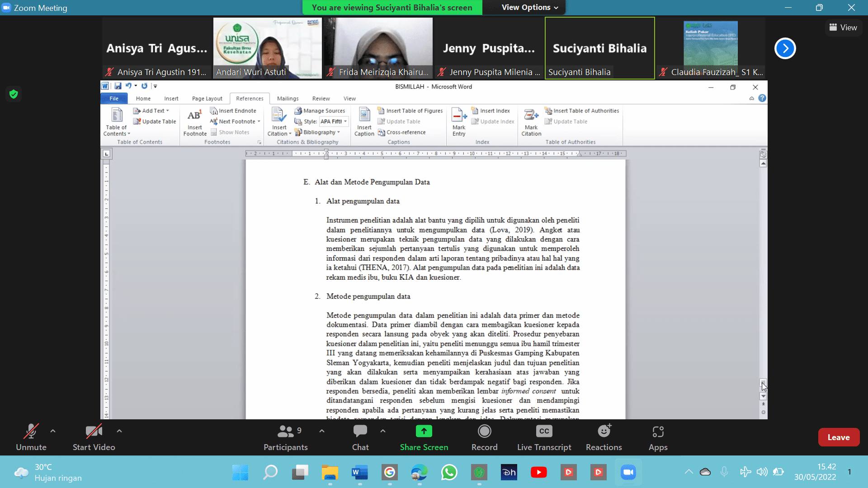Toggle Live Transcript CC
868x488 pixels.
coord(544,437)
